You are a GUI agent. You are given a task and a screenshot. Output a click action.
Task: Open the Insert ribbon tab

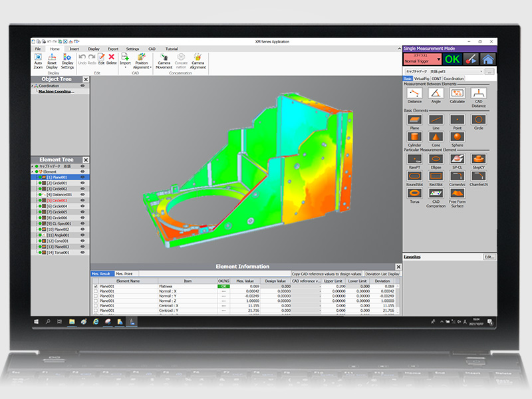tap(74, 49)
